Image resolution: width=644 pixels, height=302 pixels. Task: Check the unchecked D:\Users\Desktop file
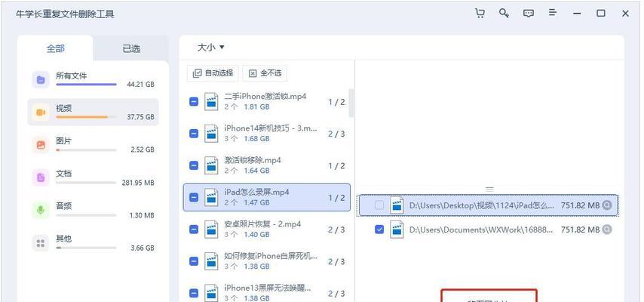tap(379, 205)
